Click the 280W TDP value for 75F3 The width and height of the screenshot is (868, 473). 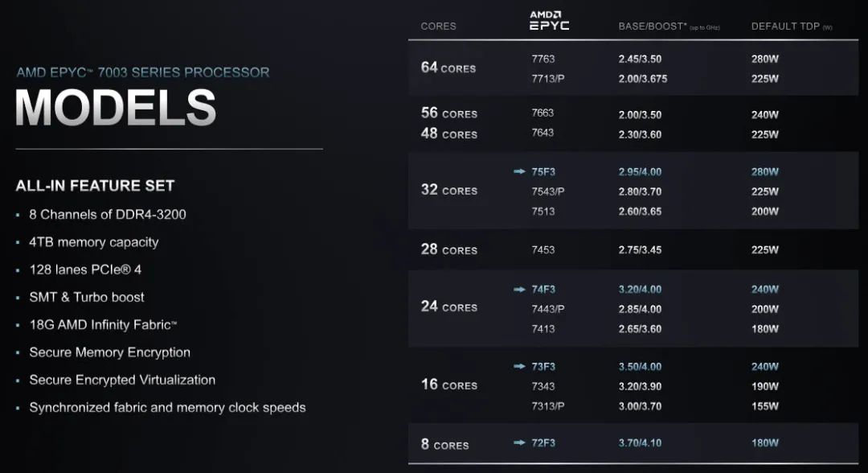[765, 171]
